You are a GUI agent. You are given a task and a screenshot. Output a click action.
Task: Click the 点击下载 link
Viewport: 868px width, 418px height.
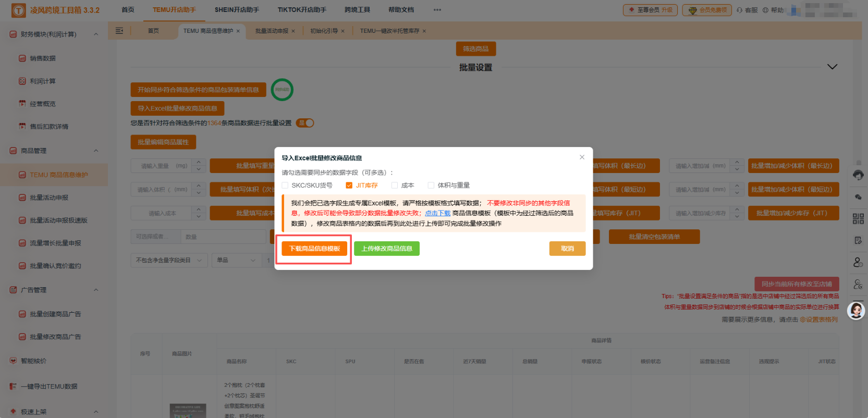point(437,213)
